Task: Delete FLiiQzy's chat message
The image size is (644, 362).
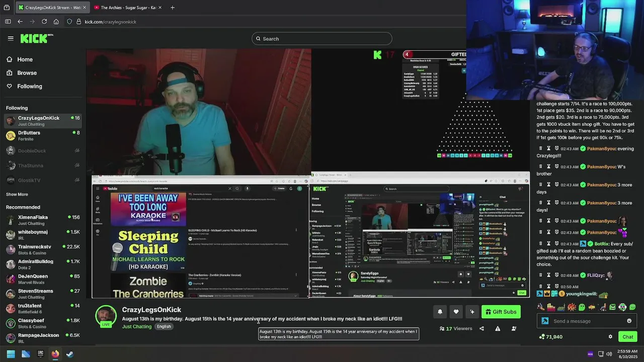Action: click(541, 276)
